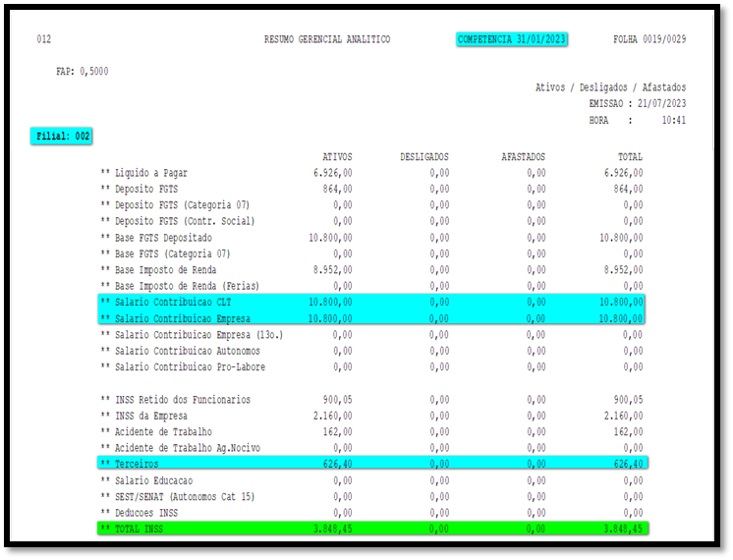
Task: Click the highlighted COMPETENCIA 31/01/2023 label
Action: click(512, 39)
